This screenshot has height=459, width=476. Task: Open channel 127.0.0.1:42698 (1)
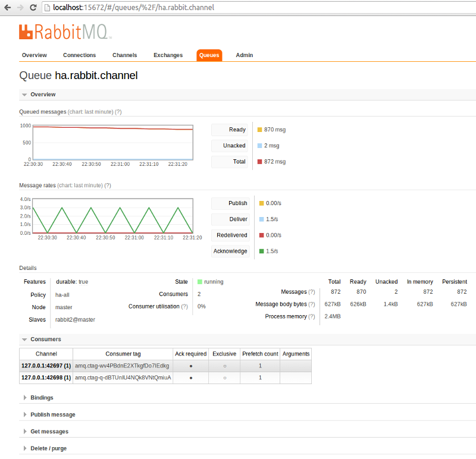tap(46, 378)
